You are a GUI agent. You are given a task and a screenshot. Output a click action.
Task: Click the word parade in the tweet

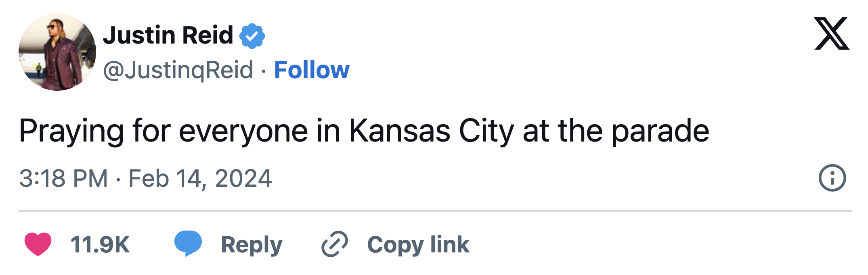(660, 131)
